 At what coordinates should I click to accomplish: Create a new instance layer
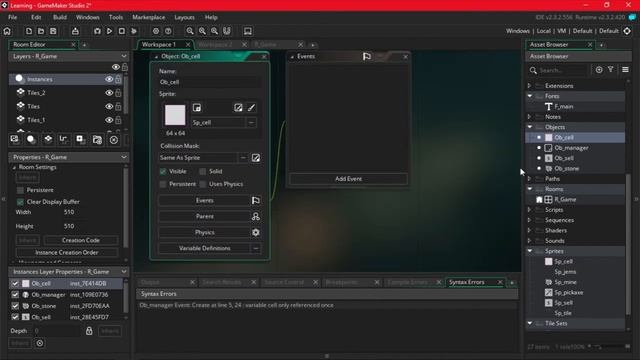coord(31,140)
